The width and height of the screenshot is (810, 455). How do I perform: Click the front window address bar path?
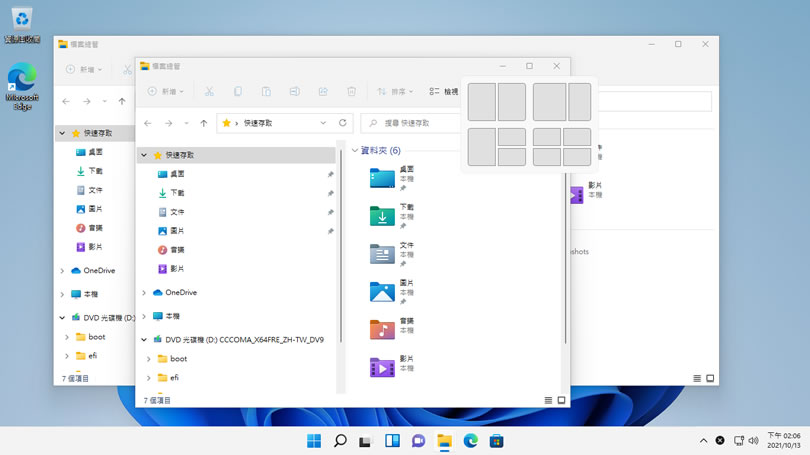click(x=258, y=123)
